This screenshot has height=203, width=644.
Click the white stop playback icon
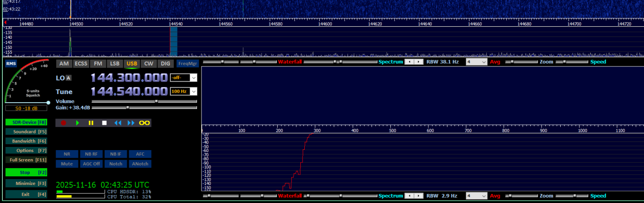(104, 123)
